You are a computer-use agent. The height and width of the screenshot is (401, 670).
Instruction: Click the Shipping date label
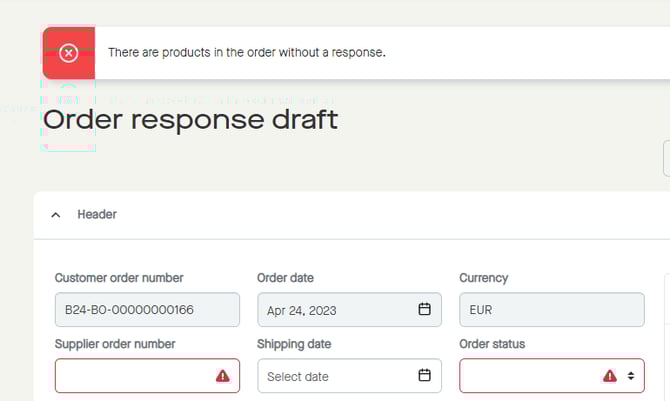pyautogui.click(x=294, y=344)
